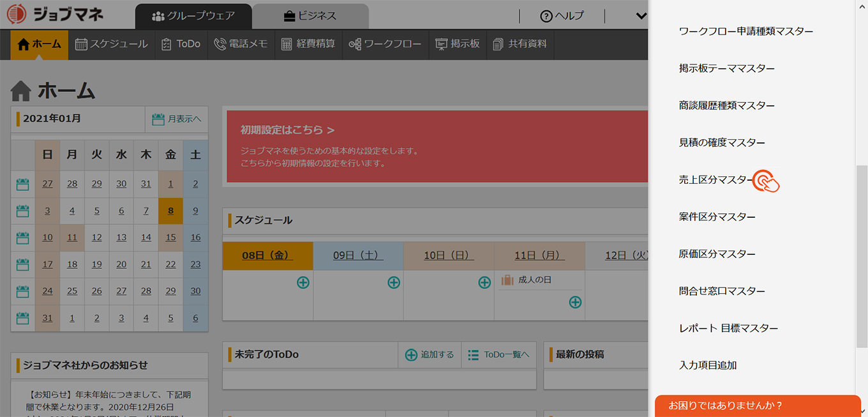Switch to the ビジネス top tab

(310, 16)
